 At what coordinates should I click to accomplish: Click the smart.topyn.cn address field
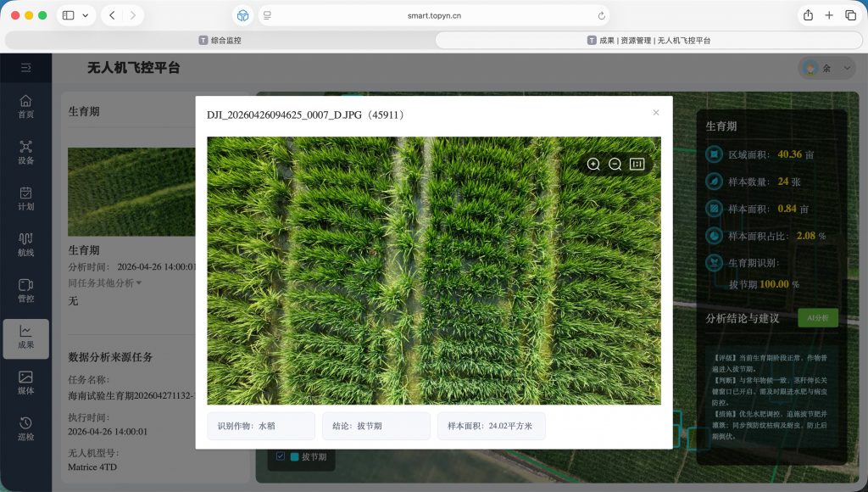click(x=434, y=15)
